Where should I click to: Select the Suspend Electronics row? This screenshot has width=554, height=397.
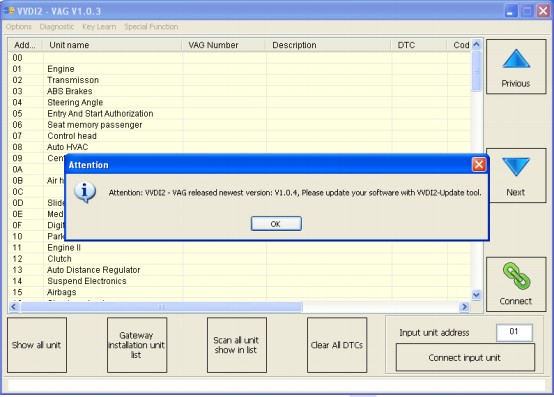tap(239, 281)
